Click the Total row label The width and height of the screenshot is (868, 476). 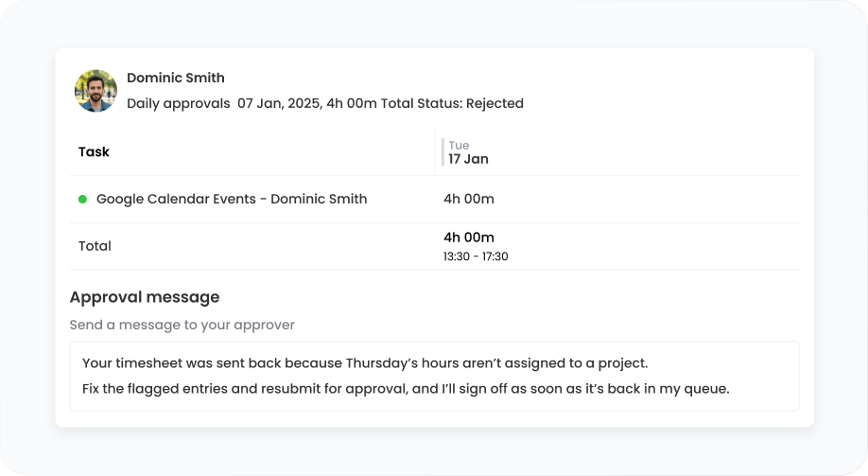tap(95, 246)
